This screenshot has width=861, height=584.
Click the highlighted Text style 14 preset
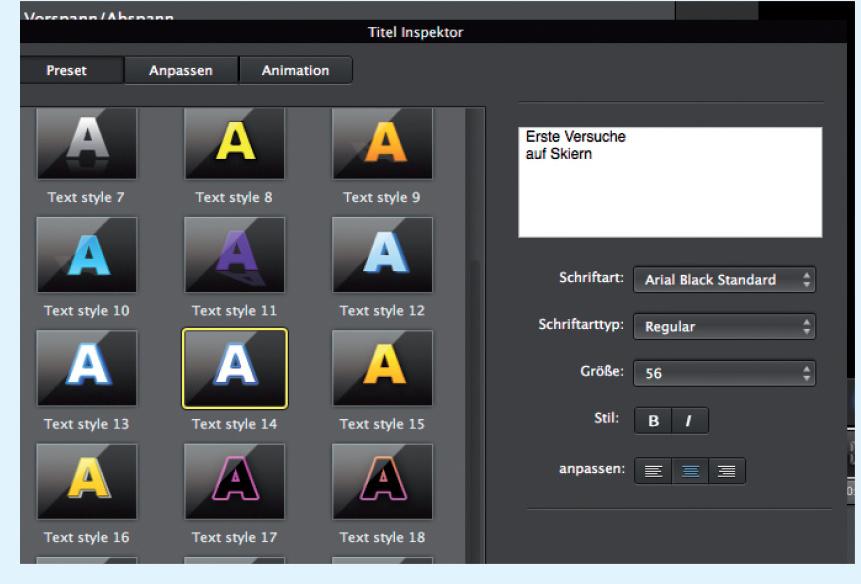[x=234, y=368]
